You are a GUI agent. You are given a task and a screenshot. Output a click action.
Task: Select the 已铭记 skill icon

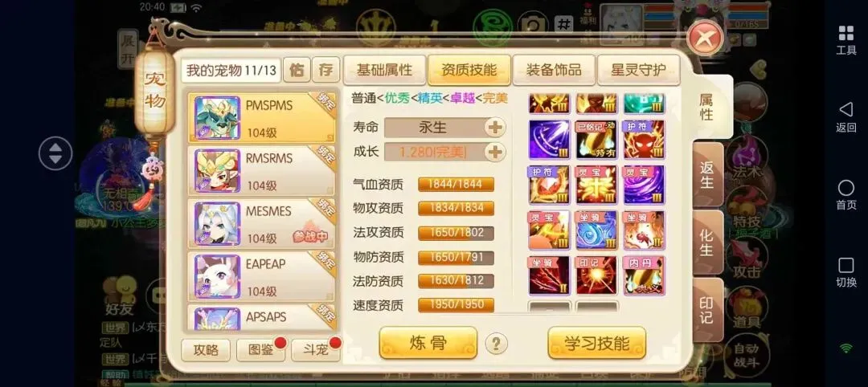point(596,140)
